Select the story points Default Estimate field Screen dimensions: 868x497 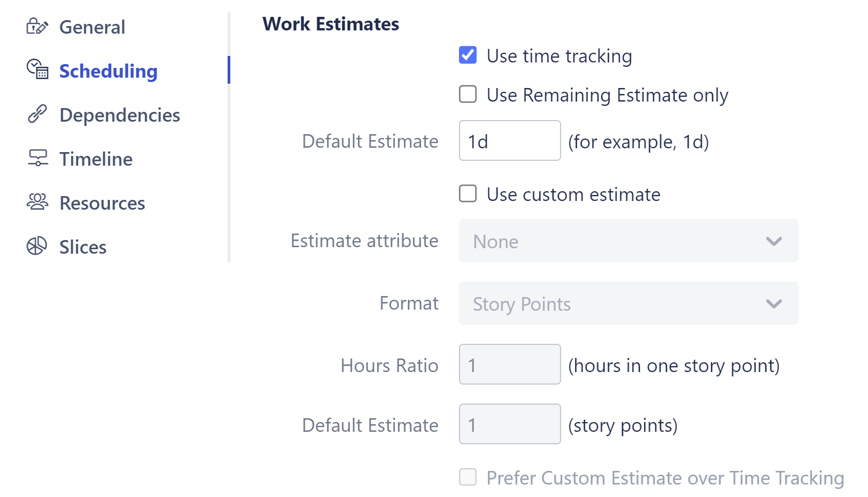coord(509,424)
